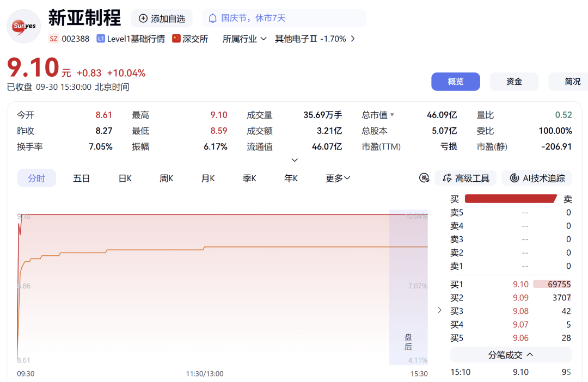The image size is (588, 382).
Task: Collapse the 分笔成交 panel
Action: click(511, 355)
